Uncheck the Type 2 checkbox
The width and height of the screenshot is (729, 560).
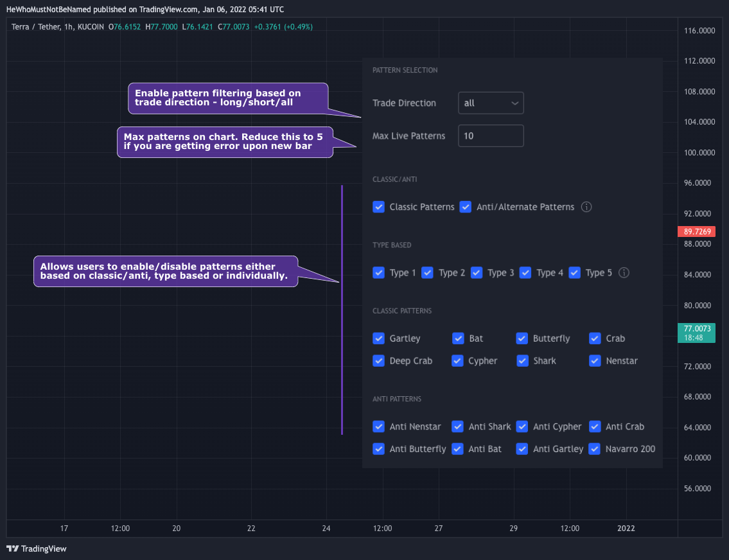point(427,273)
